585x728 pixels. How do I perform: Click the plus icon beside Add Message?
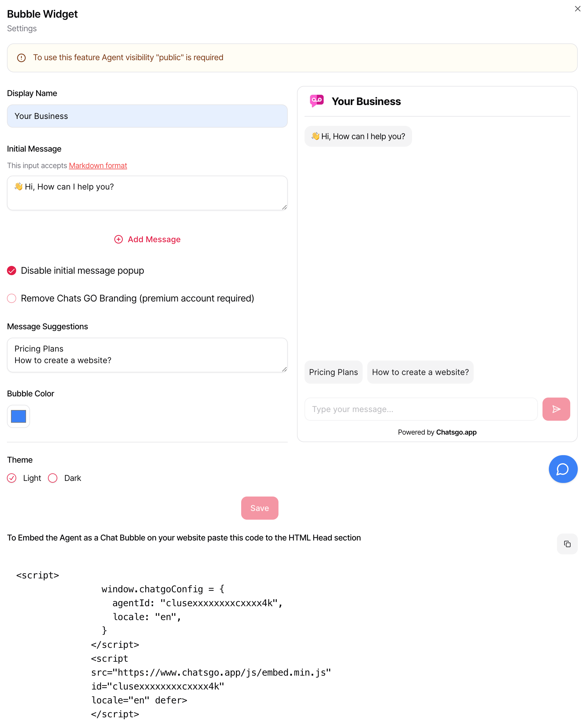(x=119, y=239)
